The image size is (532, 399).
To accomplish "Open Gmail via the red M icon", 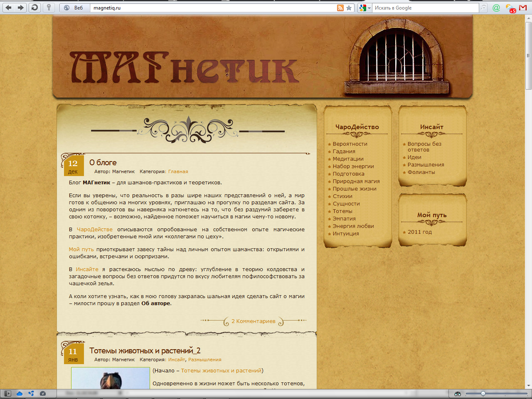I will coord(522,7).
